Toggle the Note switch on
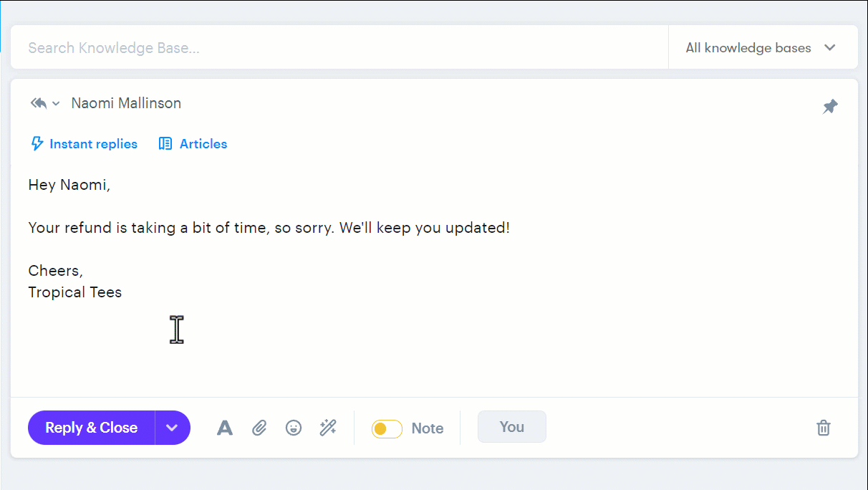This screenshot has width=868, height=490. click(x=387, y=428)
